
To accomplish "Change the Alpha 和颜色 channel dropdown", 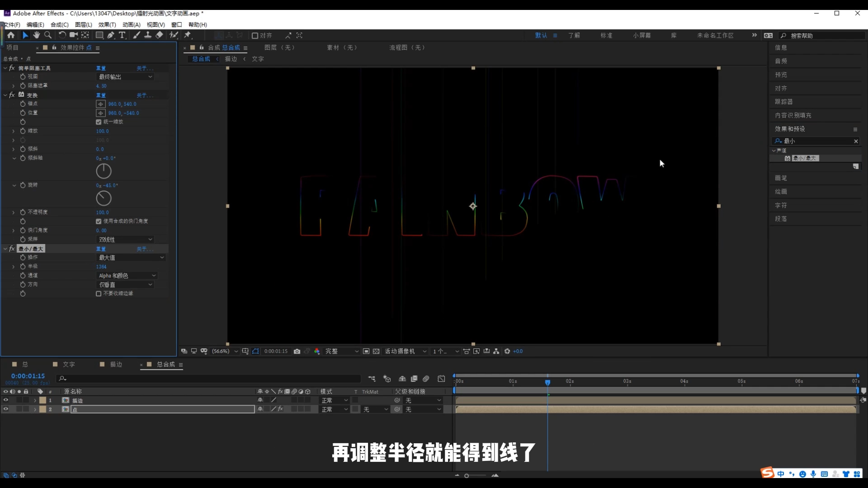I will pyautogui.click(x=127, y=275).
